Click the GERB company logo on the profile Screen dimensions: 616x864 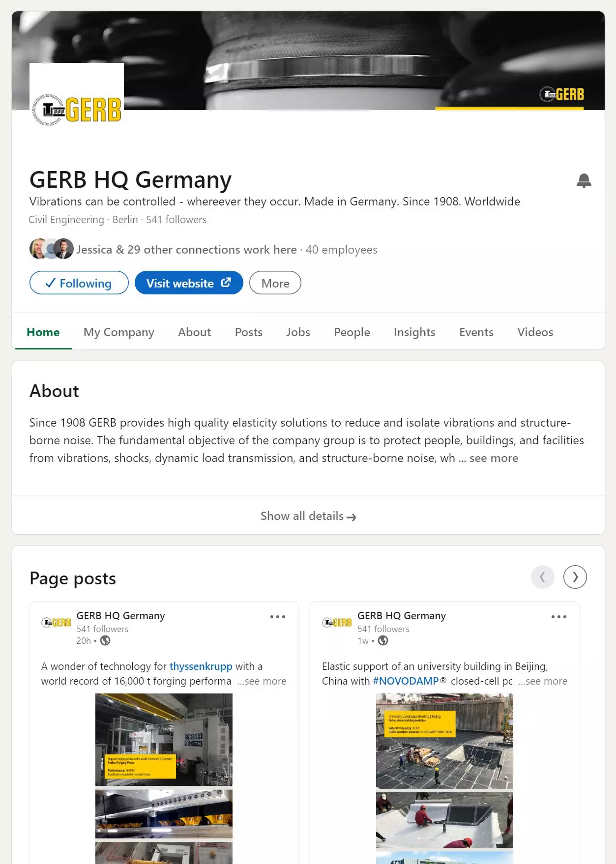tap(77, 110)
